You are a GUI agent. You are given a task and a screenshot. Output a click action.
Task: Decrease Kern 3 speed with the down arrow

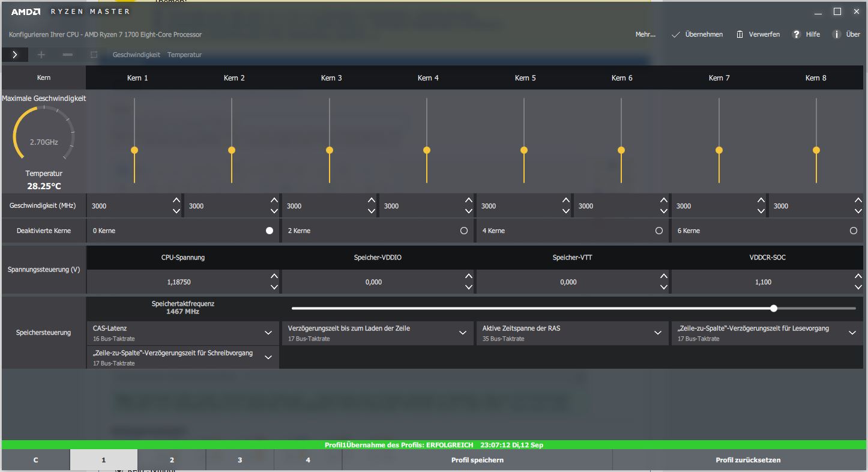tap(371, 211)
